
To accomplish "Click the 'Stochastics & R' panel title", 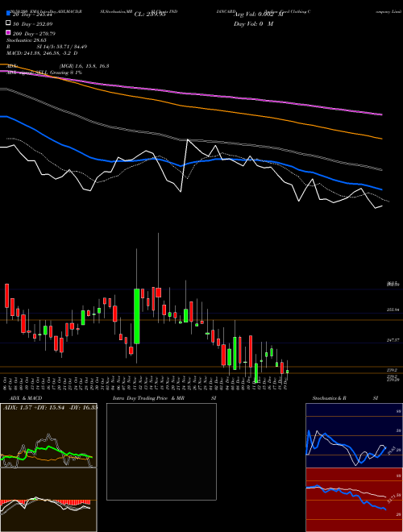I will pos(329,398).
